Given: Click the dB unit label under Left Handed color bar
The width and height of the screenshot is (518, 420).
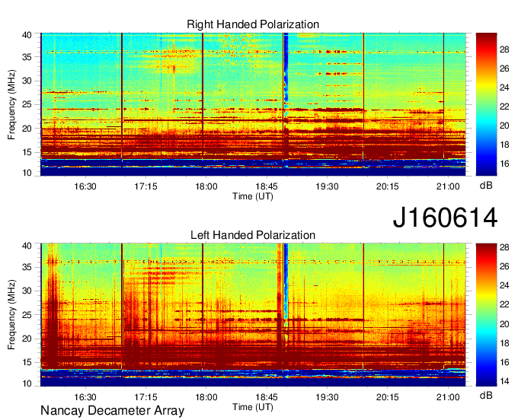Looking at the screenshot, I should click(x=486, y=395).
